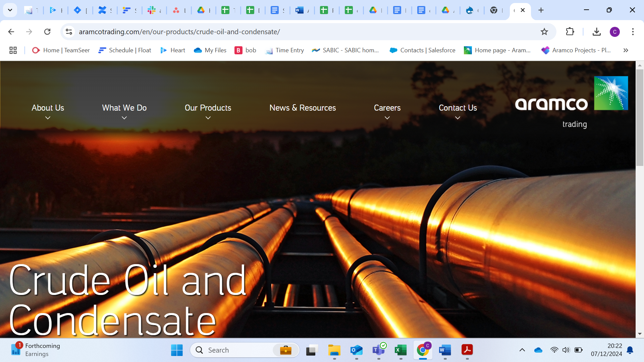Open Home | TeamSeer bookmark
This screenshot has width=644, height=362.
[61, 50]
